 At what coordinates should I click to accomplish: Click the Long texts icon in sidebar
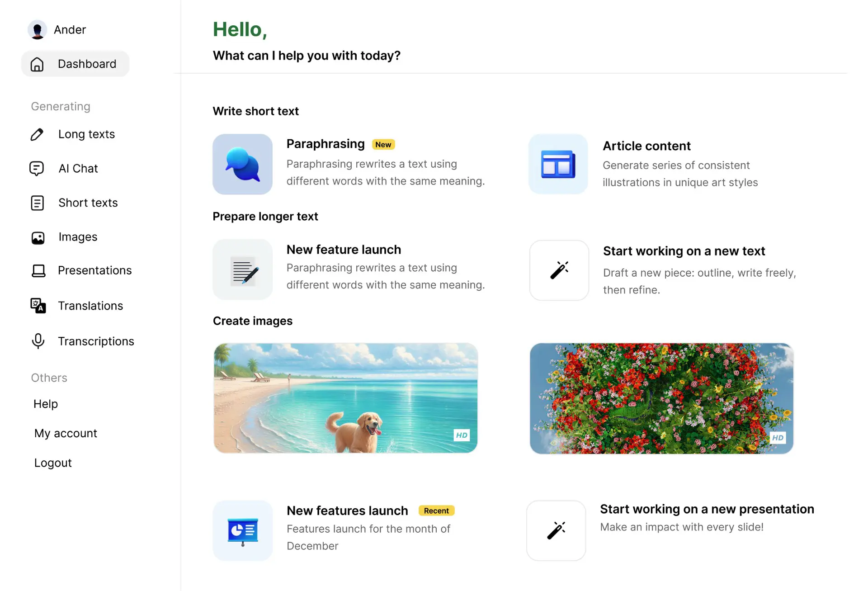(x=38, y=134)
